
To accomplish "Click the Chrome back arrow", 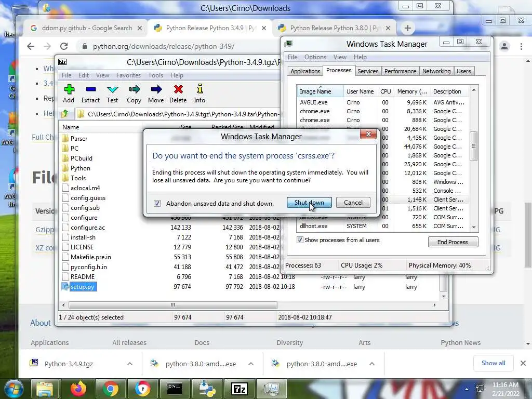I will coord(31,46).
